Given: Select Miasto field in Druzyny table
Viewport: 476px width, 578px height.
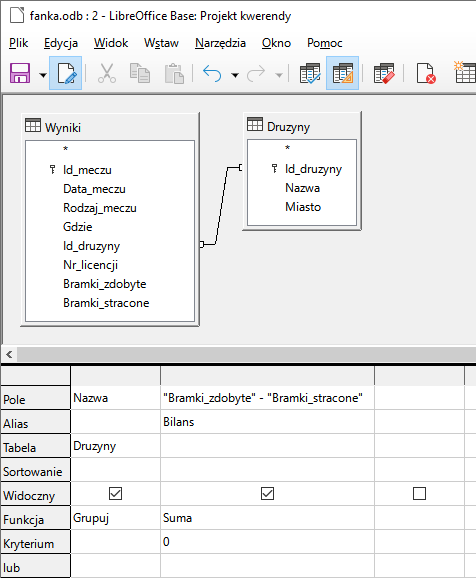Looking at the screenshot, I should [303, 207].
